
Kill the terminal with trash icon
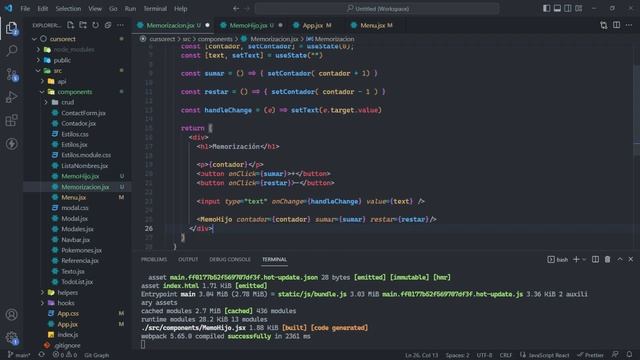[607, 260]
